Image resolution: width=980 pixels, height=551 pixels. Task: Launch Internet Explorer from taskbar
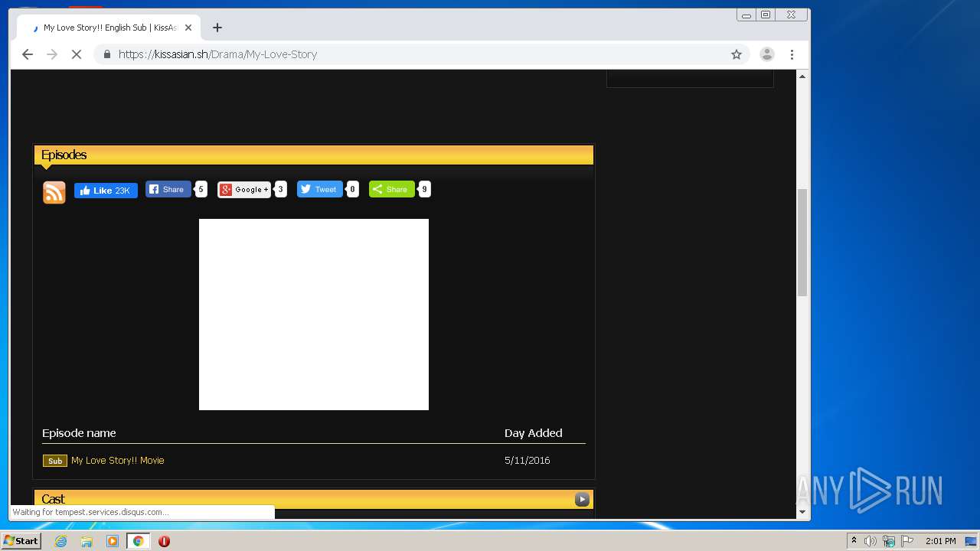(61, 541)
